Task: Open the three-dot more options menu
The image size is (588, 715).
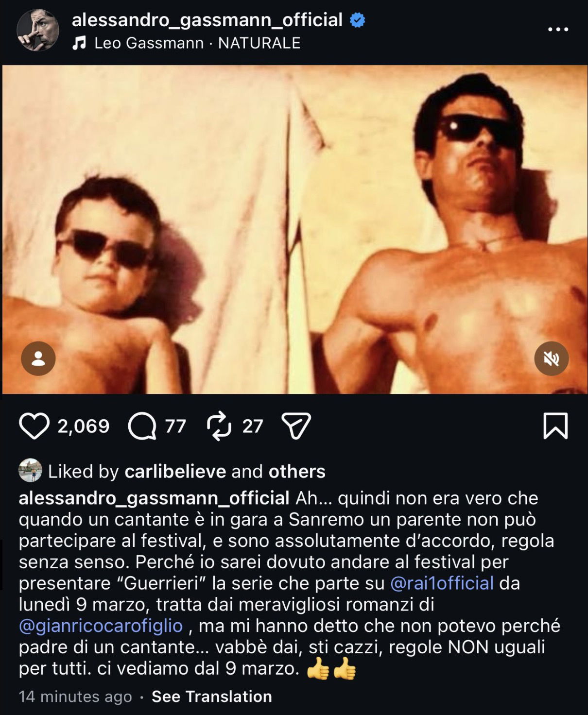Action: point(558,30)
